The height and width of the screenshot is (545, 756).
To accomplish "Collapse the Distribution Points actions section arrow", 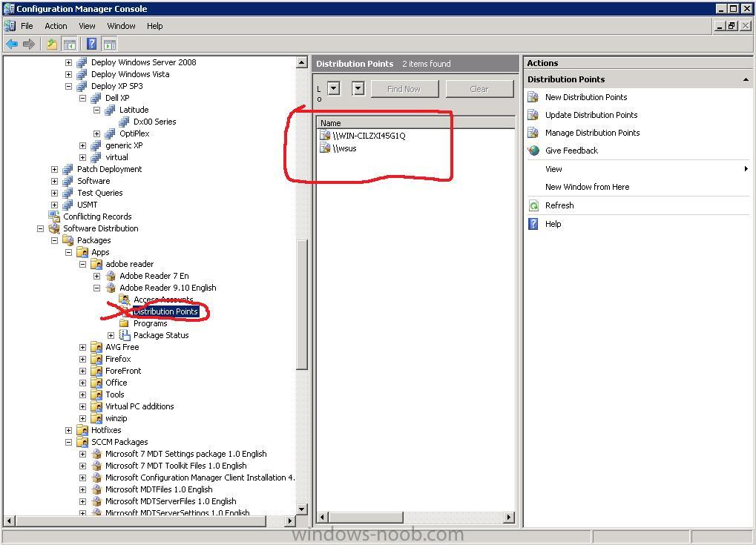I will pyautogui.click(x=746, y=79).
